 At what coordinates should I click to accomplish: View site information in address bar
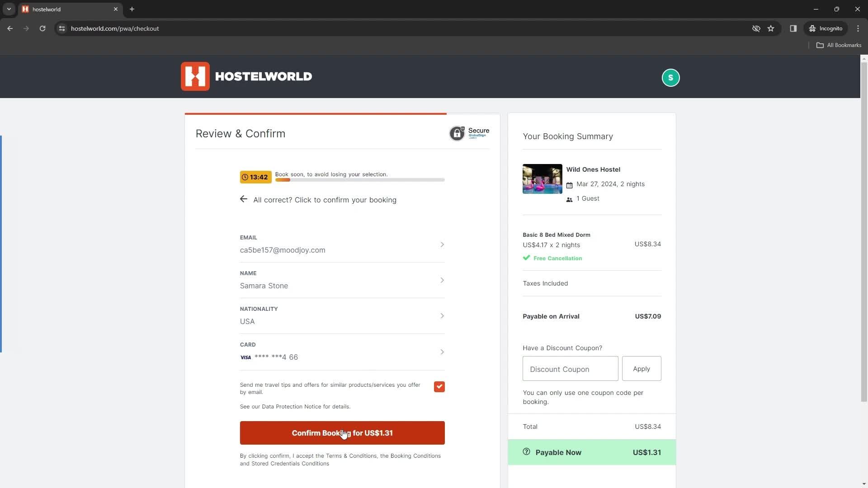[62, 28]
